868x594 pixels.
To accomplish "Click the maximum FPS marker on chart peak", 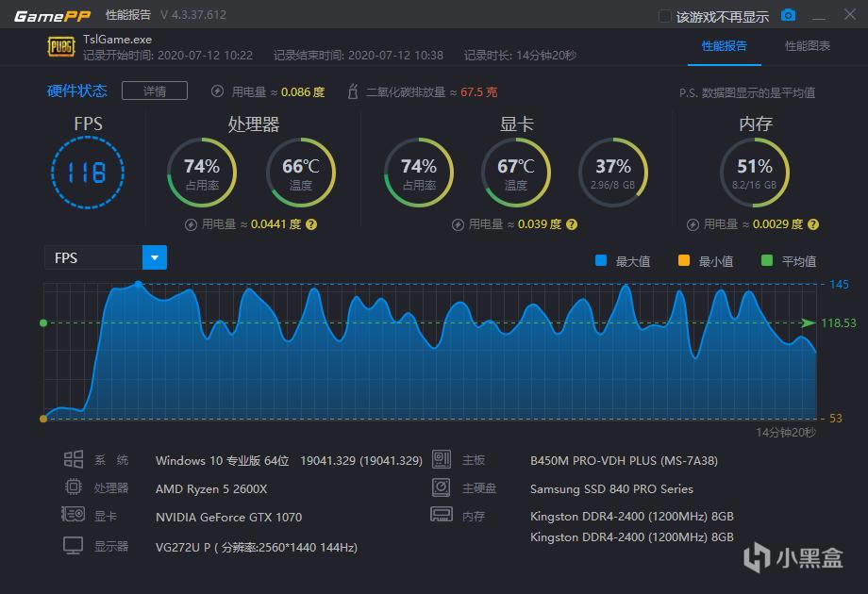I will [139, 285].
